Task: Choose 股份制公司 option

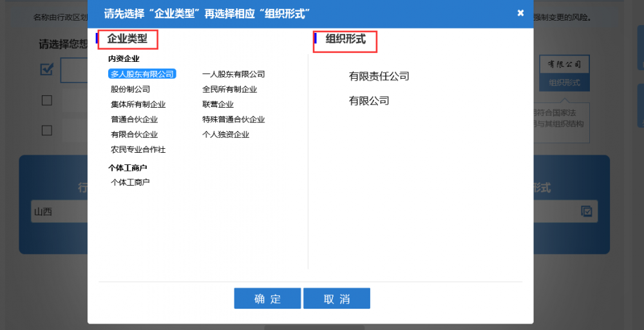Action: coord(130,89)
